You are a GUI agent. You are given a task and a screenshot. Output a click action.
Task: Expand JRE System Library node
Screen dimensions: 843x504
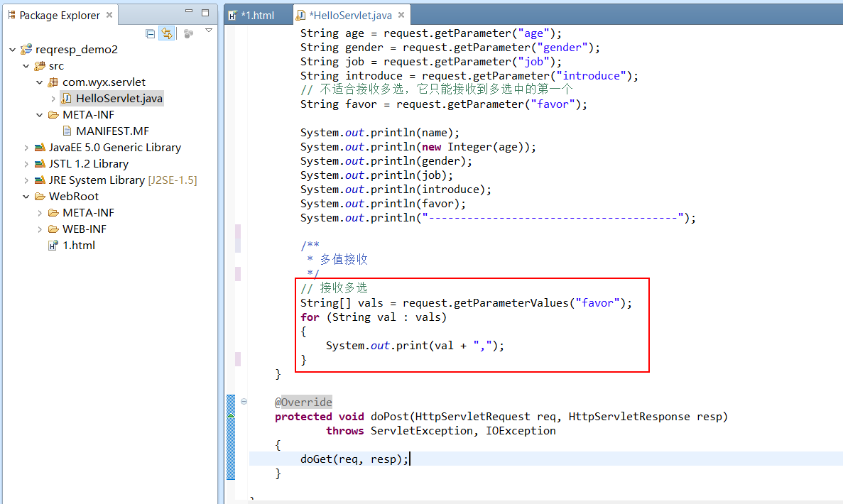coord(26,180)
